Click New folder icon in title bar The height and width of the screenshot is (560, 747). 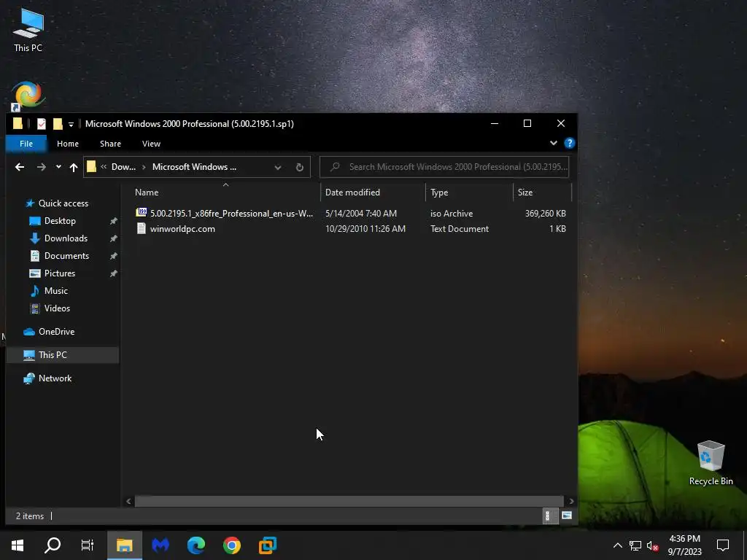tap(58, 124)
